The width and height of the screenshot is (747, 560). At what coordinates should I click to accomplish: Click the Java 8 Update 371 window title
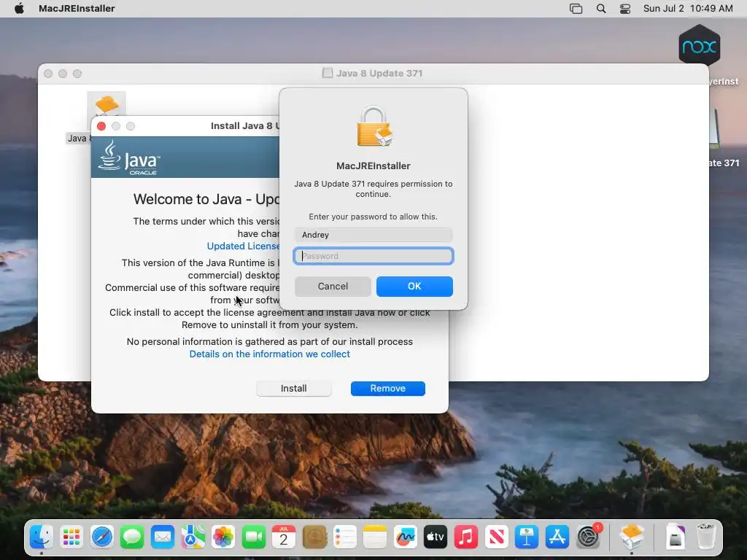(379, 74)
